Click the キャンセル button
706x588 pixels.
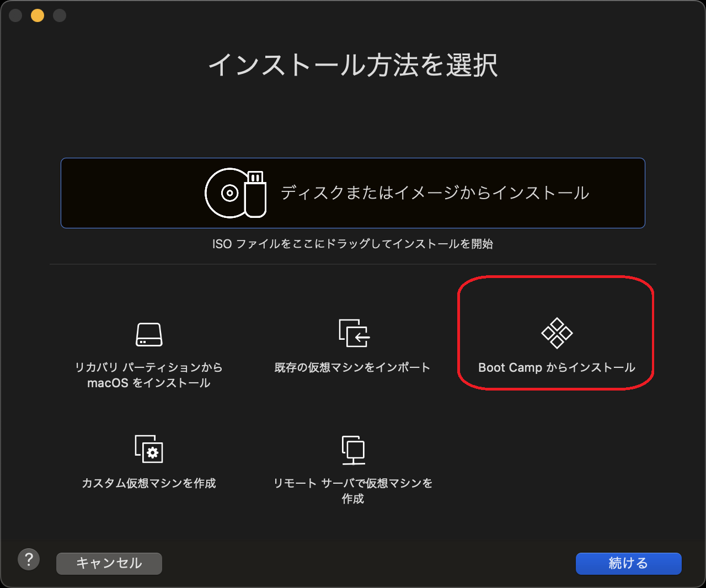point(109,563)
